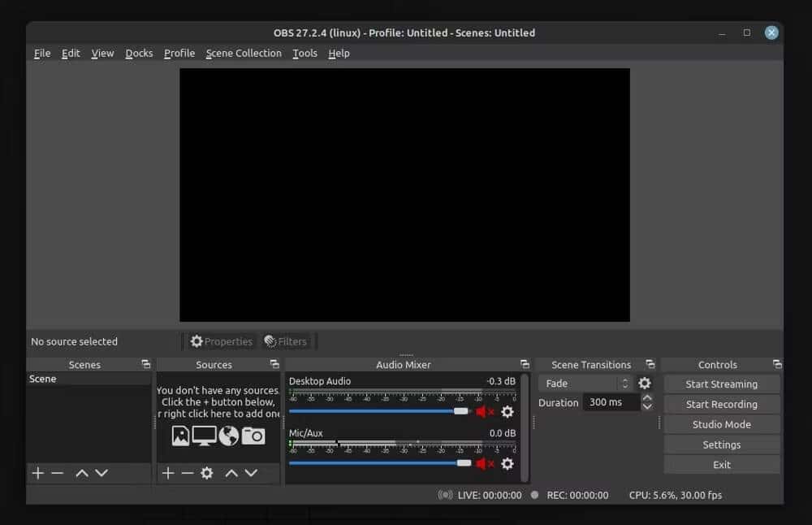The height and width of the screenshot is (525, 812).
Task: Open source properties via the gear icon
Action: point(207,473)
